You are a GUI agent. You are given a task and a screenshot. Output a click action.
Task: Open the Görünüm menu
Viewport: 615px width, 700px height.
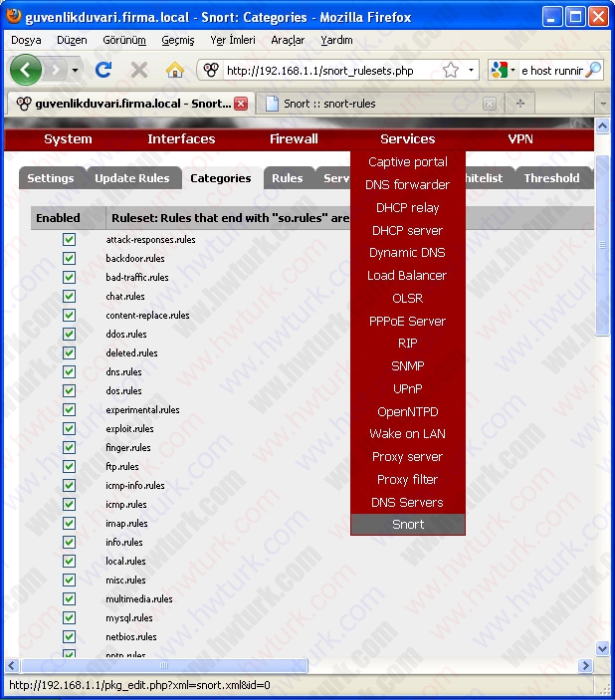[124, 40]
